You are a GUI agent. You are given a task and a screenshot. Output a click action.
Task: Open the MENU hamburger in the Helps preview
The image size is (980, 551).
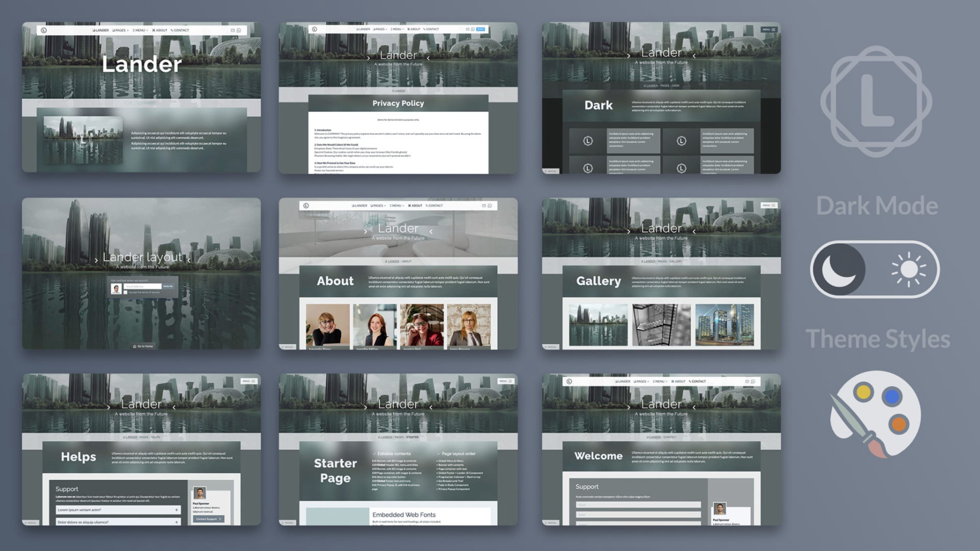coord(249,381)
